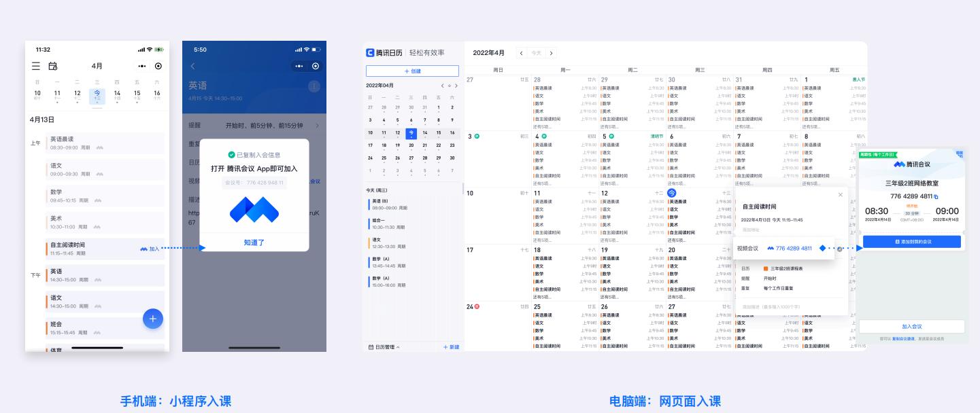Tap the blue plus button to create a schedule
Screen dimensions: 980x413
tap(153, 319)
